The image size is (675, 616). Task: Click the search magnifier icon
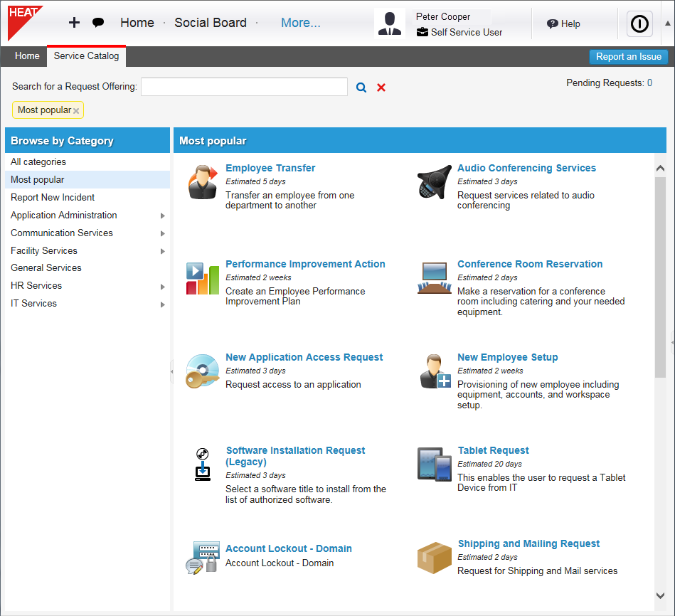361,87
